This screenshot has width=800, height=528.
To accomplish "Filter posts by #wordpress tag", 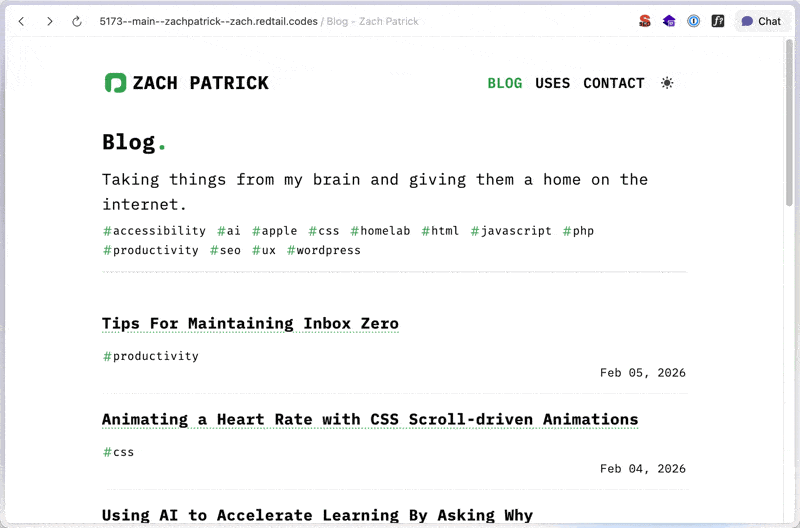I will click(x=323, y=250).
